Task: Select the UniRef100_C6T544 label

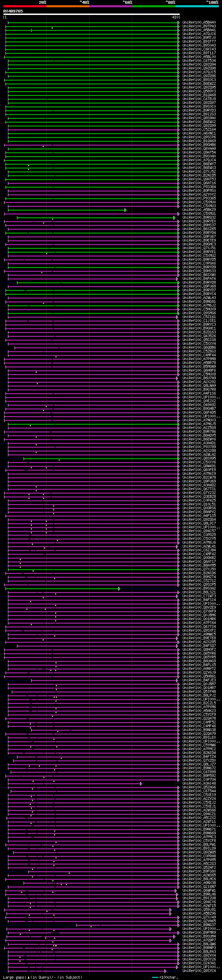Action: click(199, 791)
